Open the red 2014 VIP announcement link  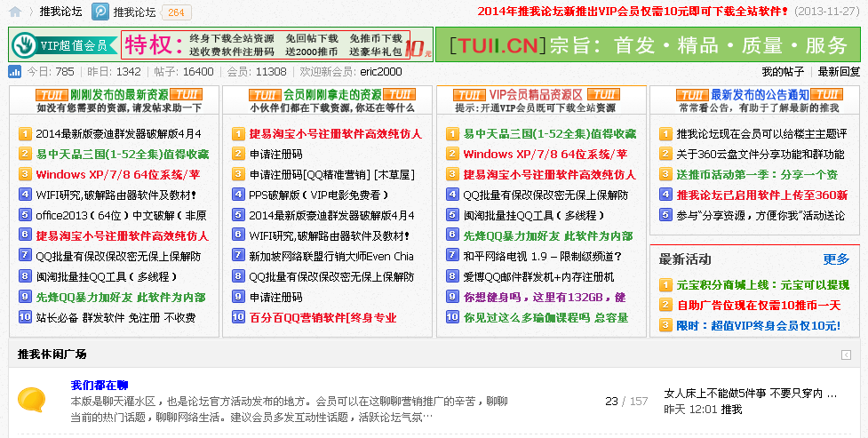click(x=633, y=11)
